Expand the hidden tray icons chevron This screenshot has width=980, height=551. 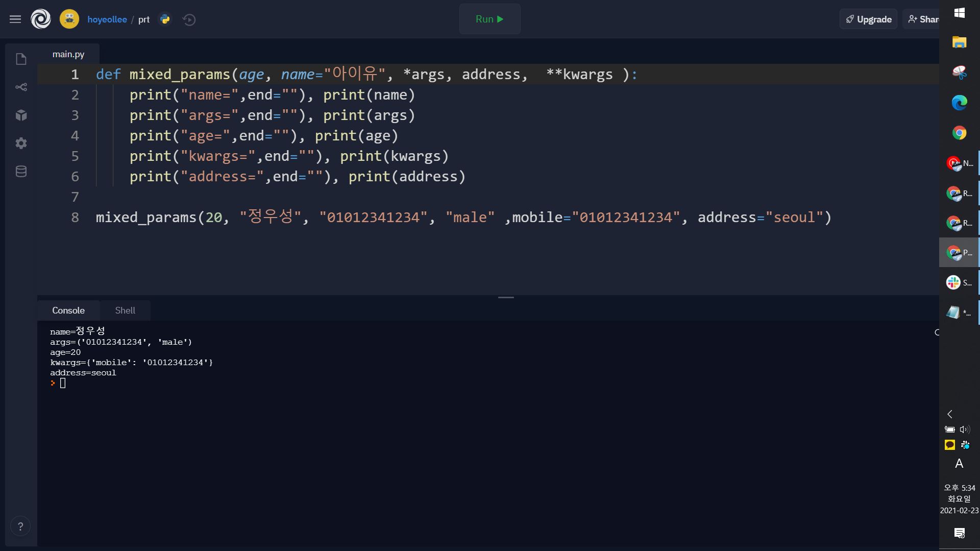tap(950, 414)
